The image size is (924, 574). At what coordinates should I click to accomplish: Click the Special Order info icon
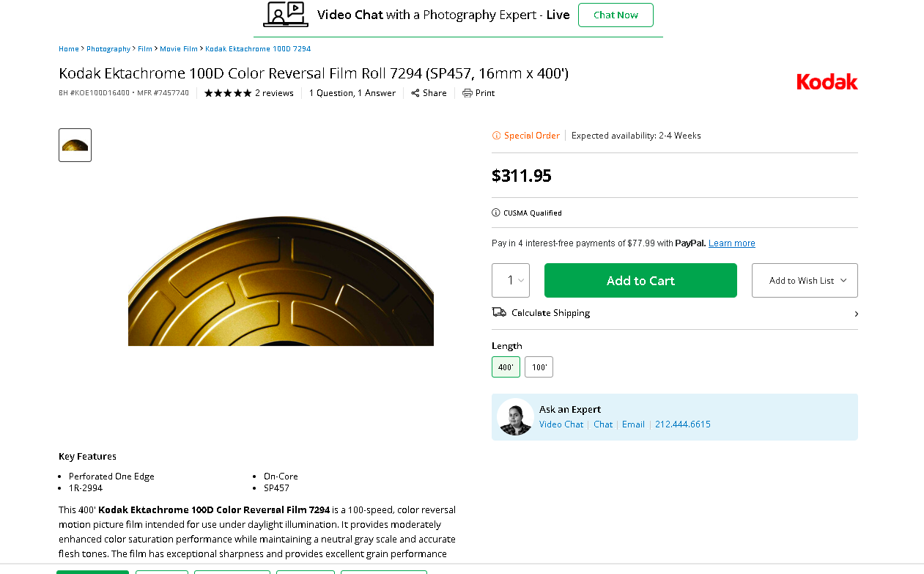click(496, 136)
